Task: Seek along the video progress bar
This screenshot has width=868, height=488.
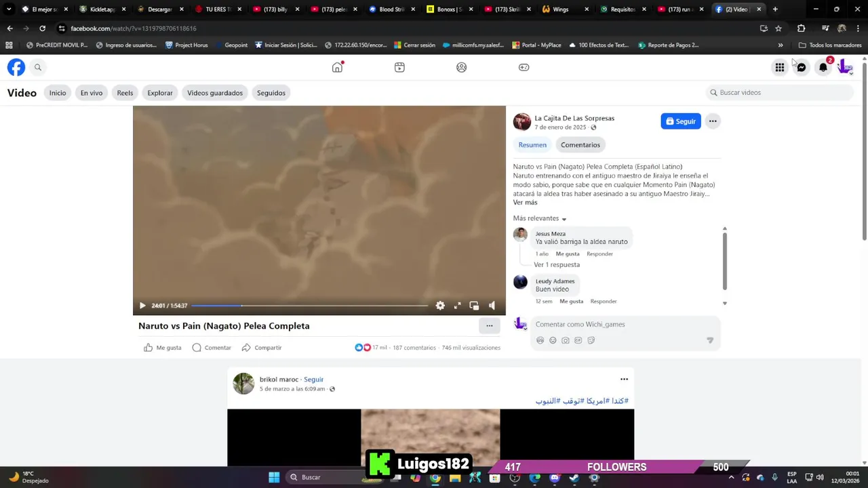Action: point(310,306)
